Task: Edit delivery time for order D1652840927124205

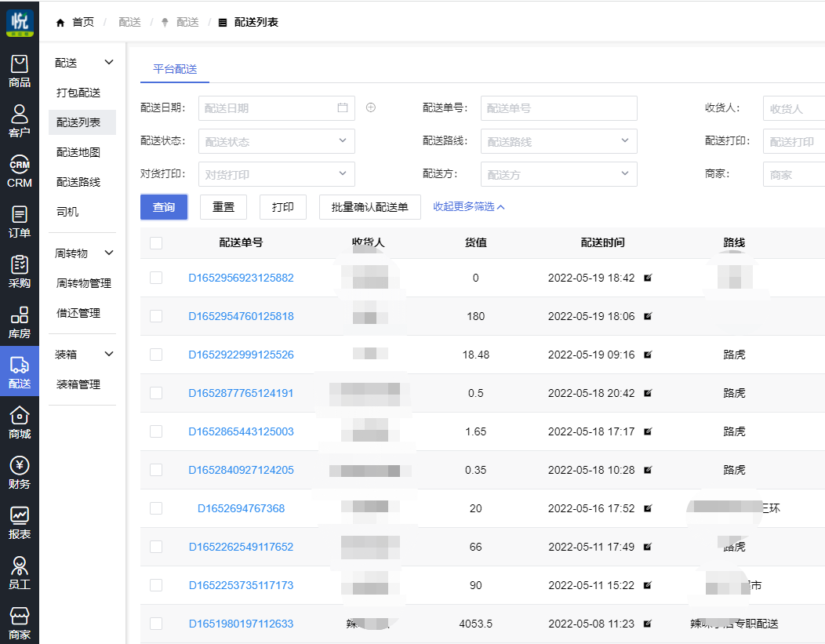Action: pos(648,470)
